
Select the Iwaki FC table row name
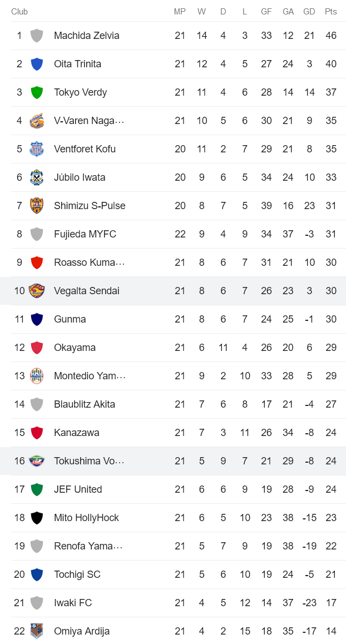tap(72, 603)
